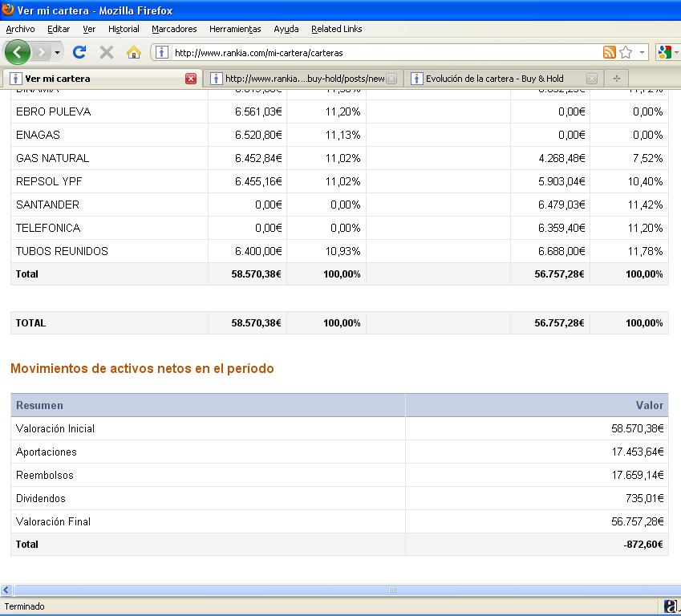
Task: Switch to the rankia buy-hold/posts/new tab
Action: pos(302,79)
